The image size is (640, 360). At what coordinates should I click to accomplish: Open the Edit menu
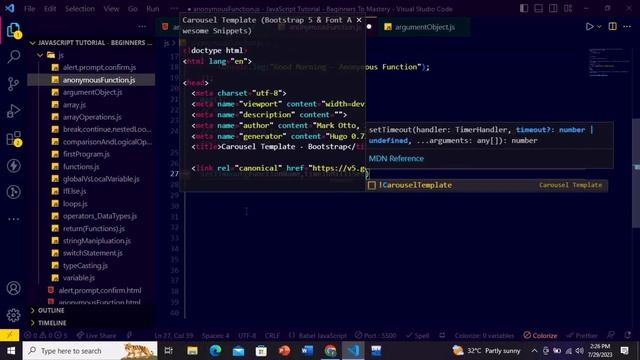pos(50,9)
